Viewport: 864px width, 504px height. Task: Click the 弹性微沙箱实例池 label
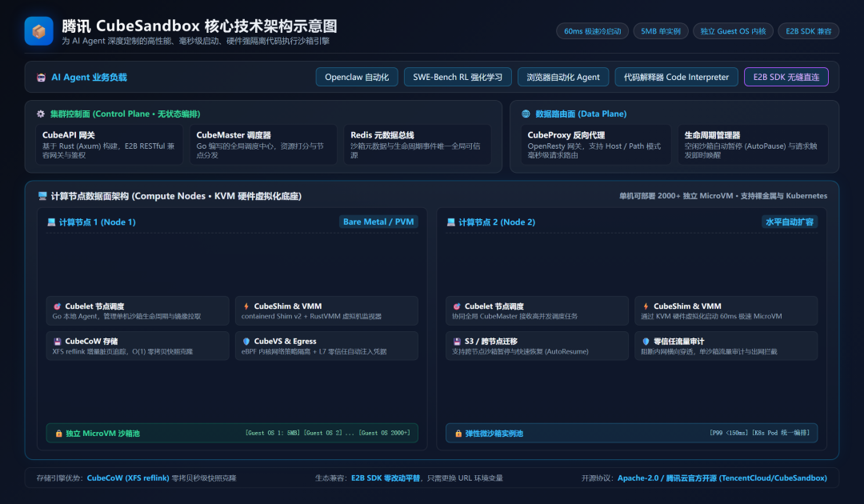494,434
